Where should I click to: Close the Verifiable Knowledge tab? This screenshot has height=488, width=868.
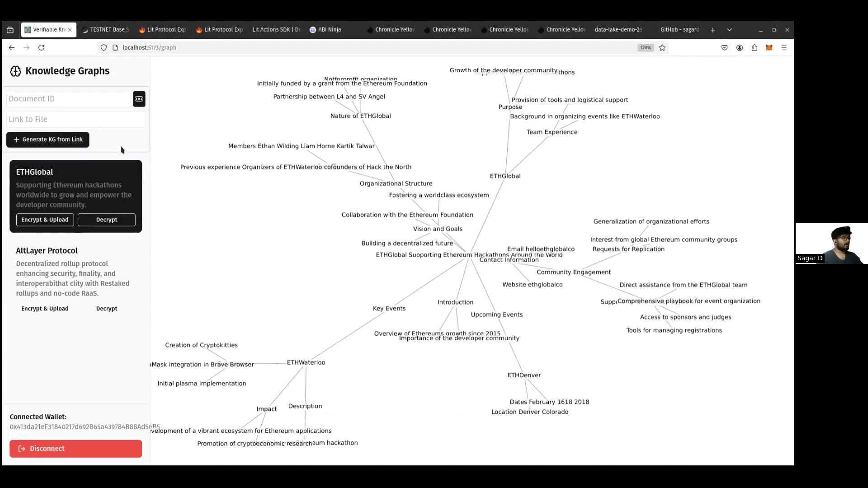tap(70, 30)
